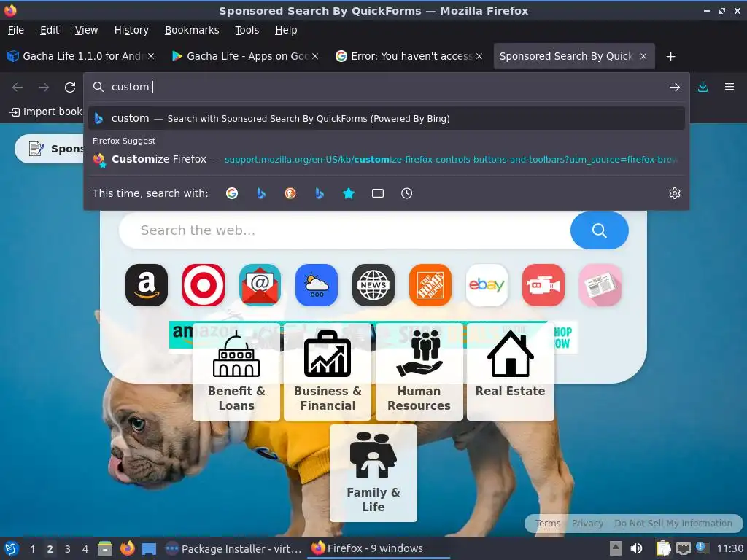Open the History menu
The height and width of the screenshot is (560, 747).
[x=131, y=30]
